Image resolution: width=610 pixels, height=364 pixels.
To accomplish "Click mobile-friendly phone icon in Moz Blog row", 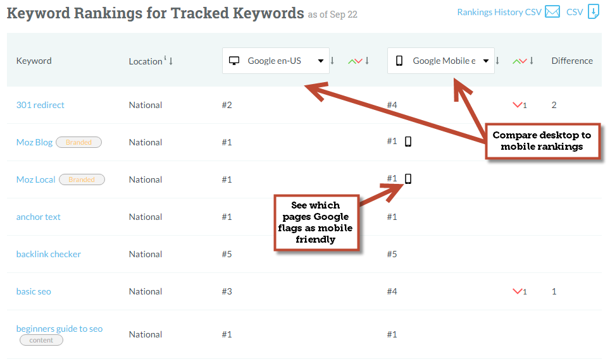I will click(x=408, y=142).
